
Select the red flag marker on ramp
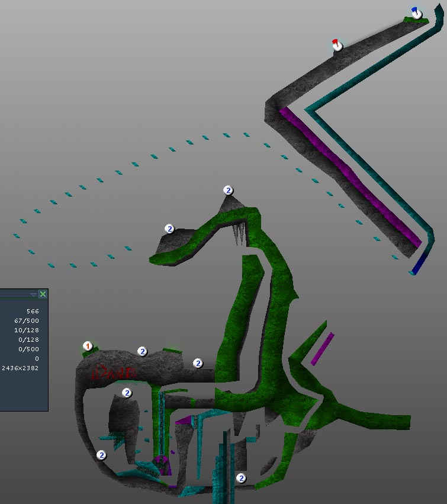337,45
